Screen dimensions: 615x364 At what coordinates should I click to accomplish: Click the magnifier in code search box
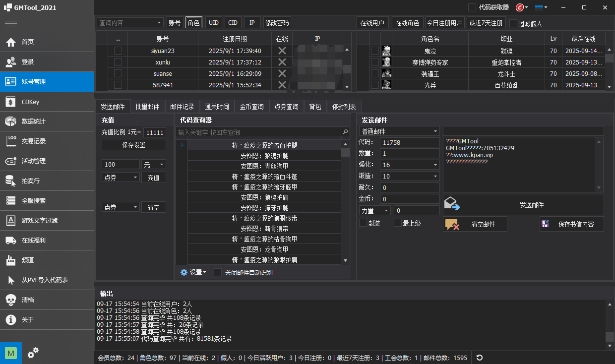[345, 132]
